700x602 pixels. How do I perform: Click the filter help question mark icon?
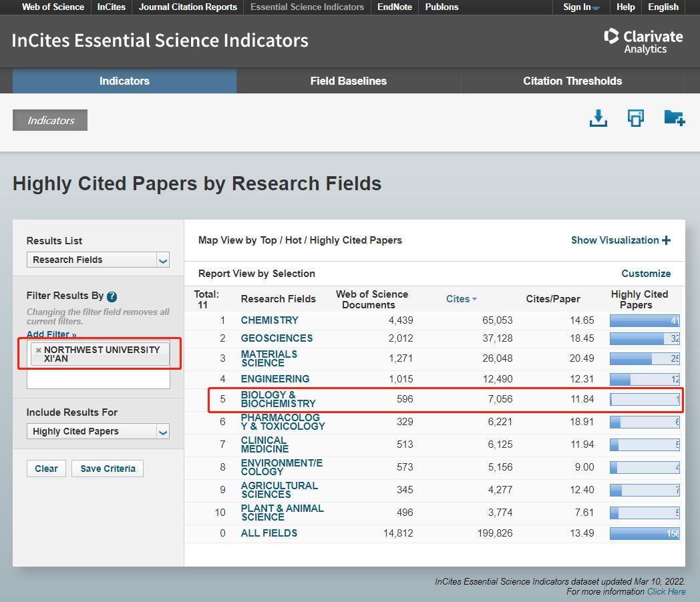click(x=112, y=297)
